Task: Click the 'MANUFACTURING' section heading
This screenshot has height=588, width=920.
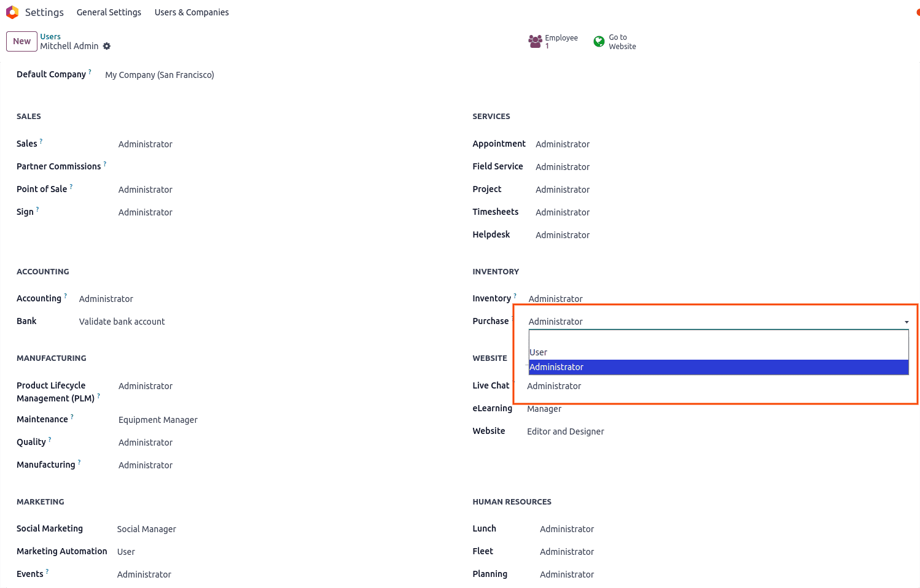Action: (x=52, y=358)
